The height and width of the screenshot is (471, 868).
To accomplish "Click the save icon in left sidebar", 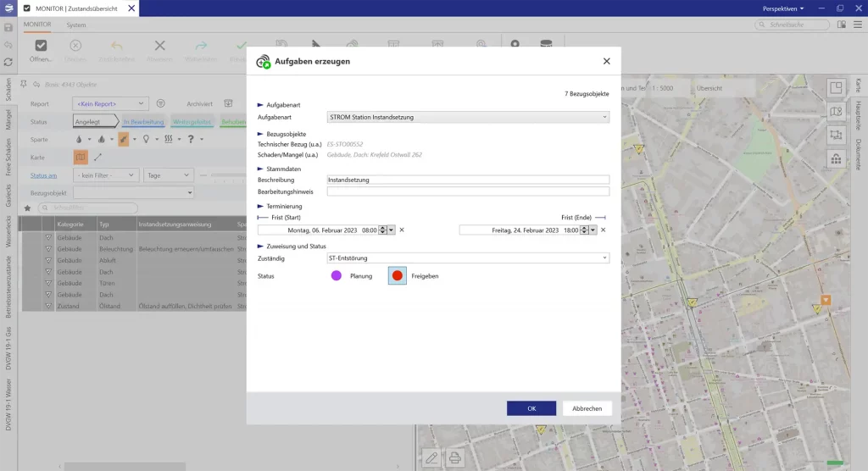I will coord(8,27).
